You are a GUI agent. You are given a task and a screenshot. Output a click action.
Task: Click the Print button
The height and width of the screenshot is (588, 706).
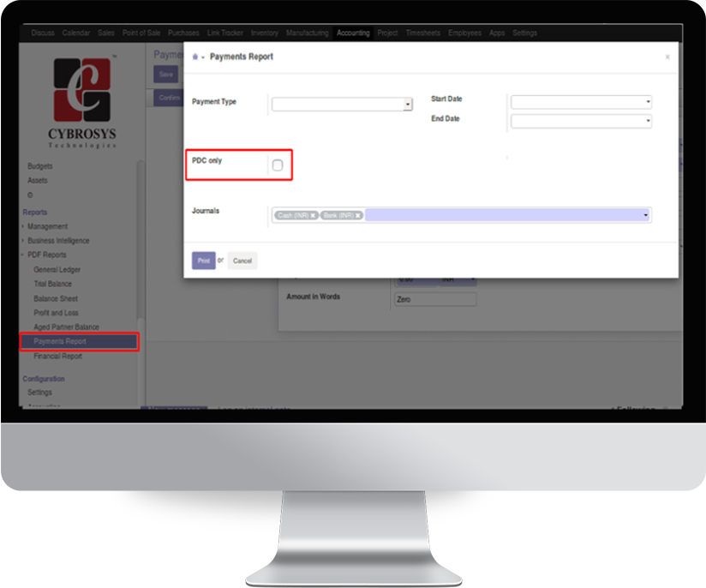pyautogui.click(x=204, y=261)
